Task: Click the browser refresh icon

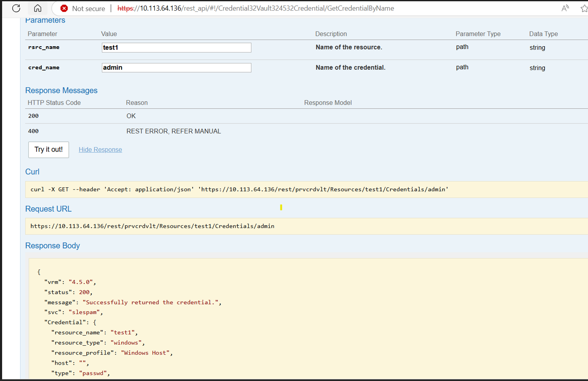Action: [16, 8]
